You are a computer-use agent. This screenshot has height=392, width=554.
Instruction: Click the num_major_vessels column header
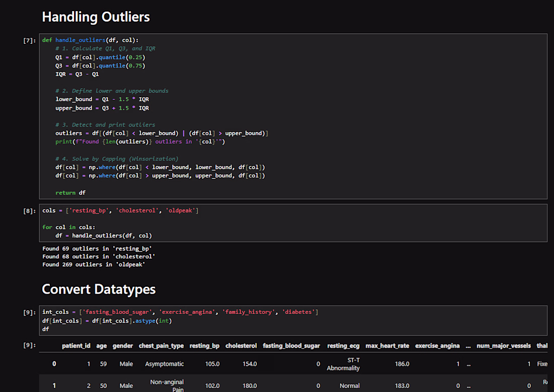(x=504, y=346)
